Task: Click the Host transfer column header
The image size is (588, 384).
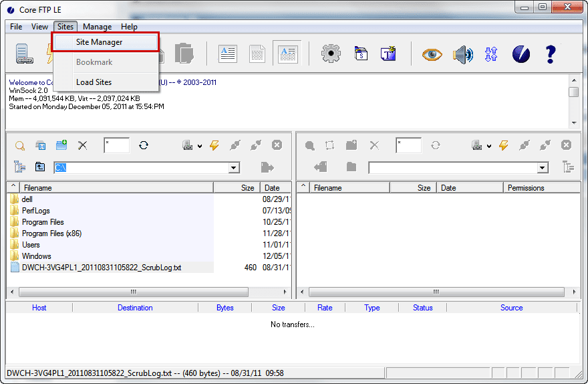Action: click(39, 308)
